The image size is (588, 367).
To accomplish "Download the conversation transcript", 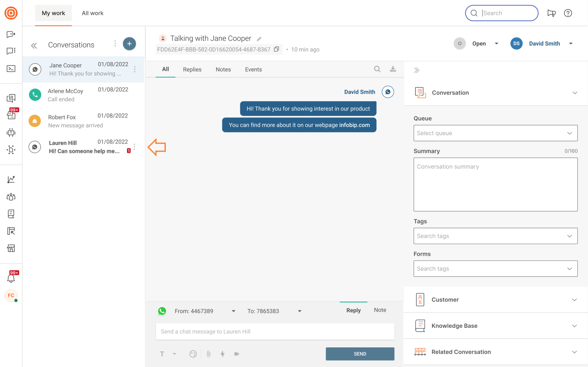I will click(x=393, y=69).
